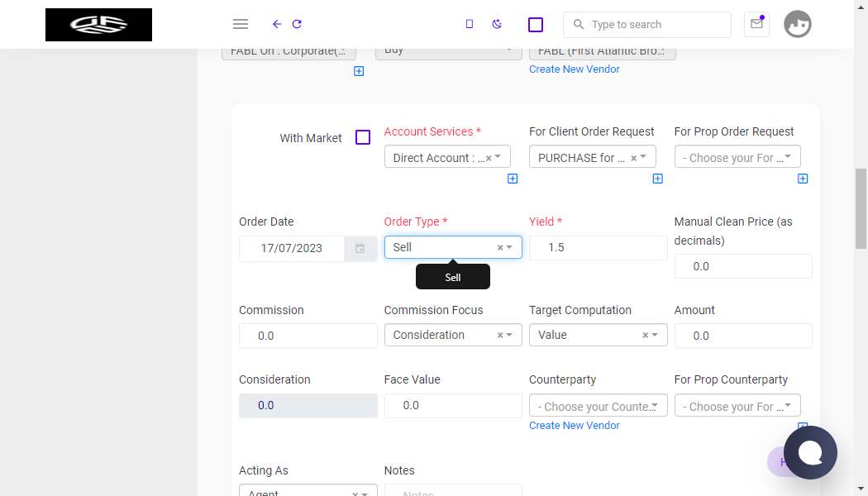868x496 pixels.
Task: Open the Counterparty dropdown
Action: click(599, 405)
